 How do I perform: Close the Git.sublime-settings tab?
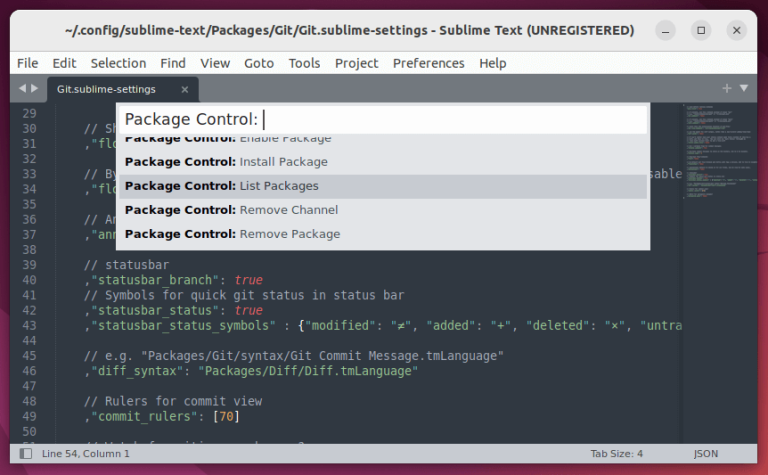pyautogui.click(x=185, y=89)
